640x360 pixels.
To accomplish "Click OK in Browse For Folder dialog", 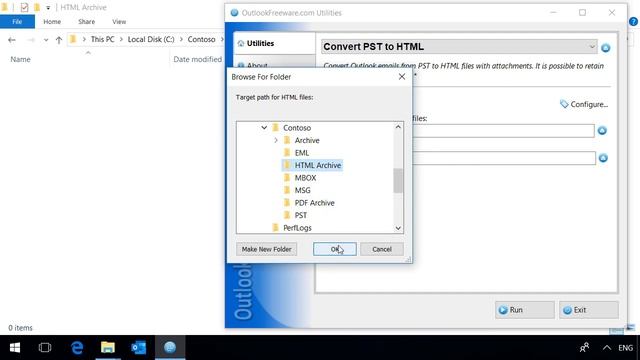I will pyautogui.click(x=335, y=249).
